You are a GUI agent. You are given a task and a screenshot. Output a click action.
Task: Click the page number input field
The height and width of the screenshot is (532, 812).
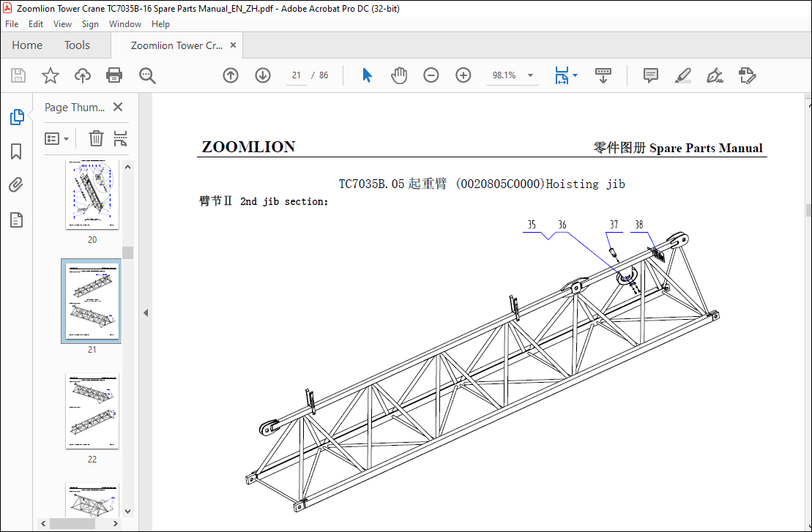coord(297,75)
